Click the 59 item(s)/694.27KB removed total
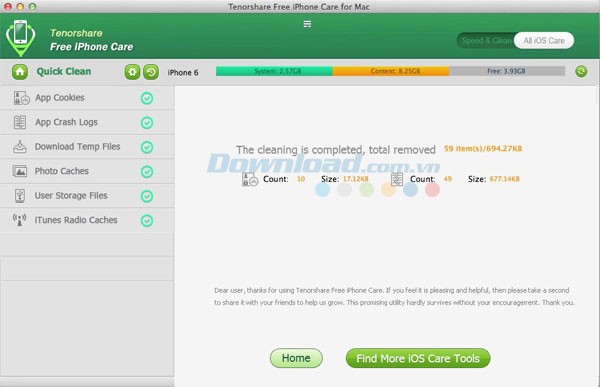600x387 pixels. click(483, 149)
